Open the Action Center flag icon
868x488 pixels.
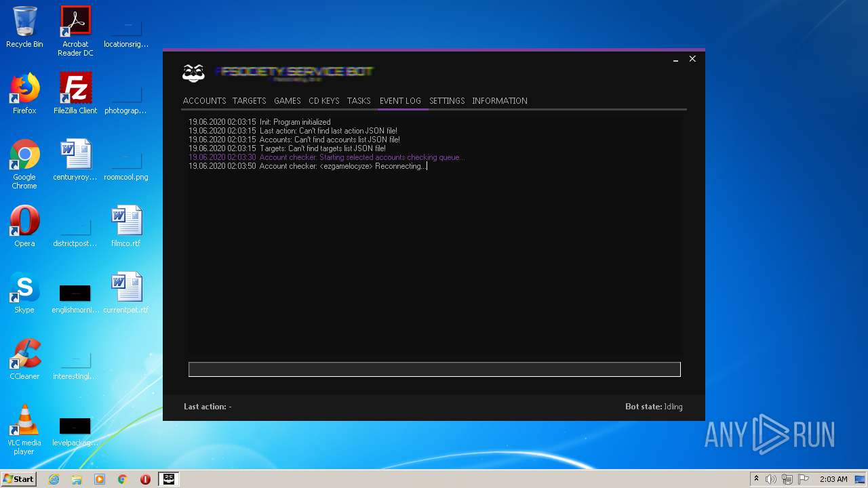pyautogui.click(x=802, y=479)
